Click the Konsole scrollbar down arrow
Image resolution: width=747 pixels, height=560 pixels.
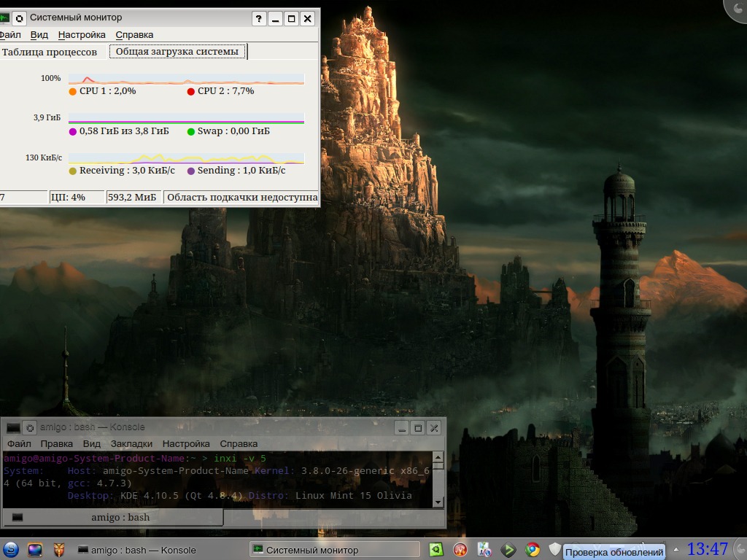438,502
